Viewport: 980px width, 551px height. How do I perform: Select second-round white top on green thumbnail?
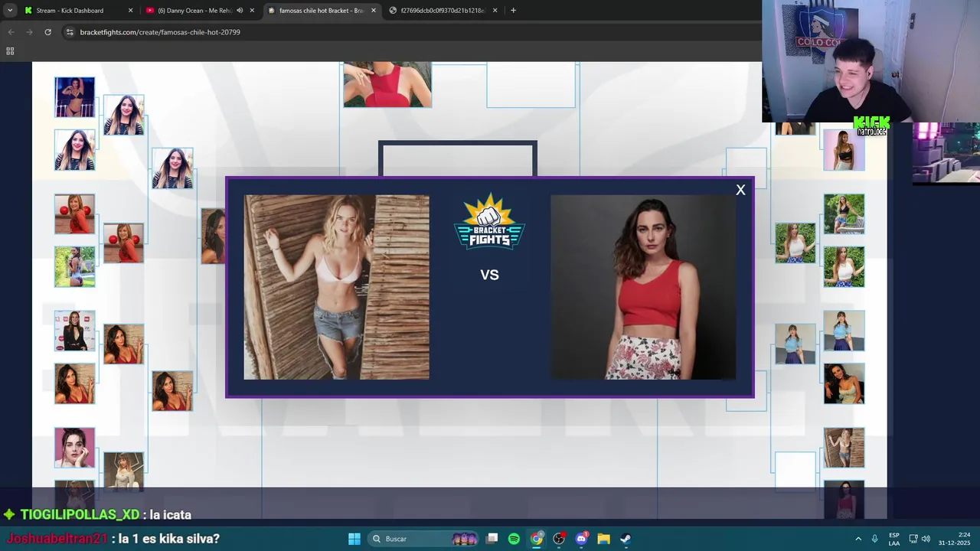click(795, 243)
